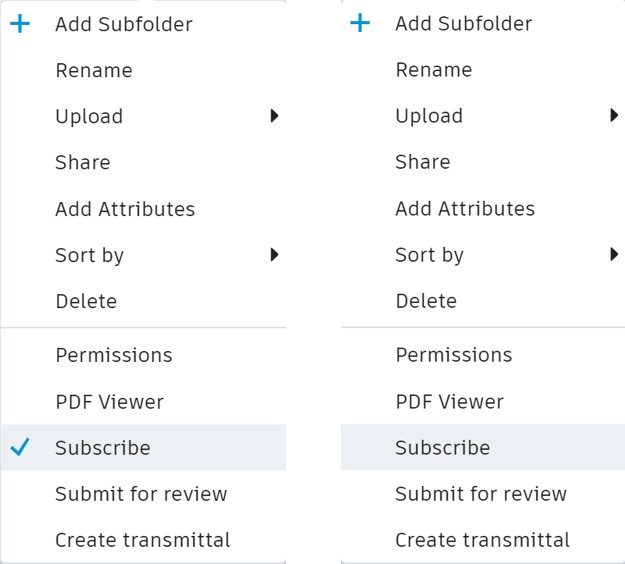Enable the unchecked Subscribe in the right menu

pyautogui.click(x=442, y=447)
